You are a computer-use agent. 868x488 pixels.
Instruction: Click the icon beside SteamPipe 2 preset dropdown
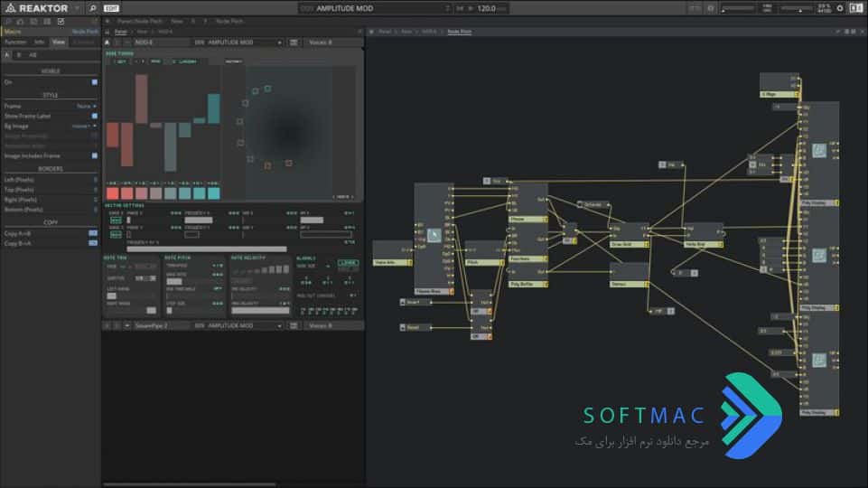[x=294, y=325]
